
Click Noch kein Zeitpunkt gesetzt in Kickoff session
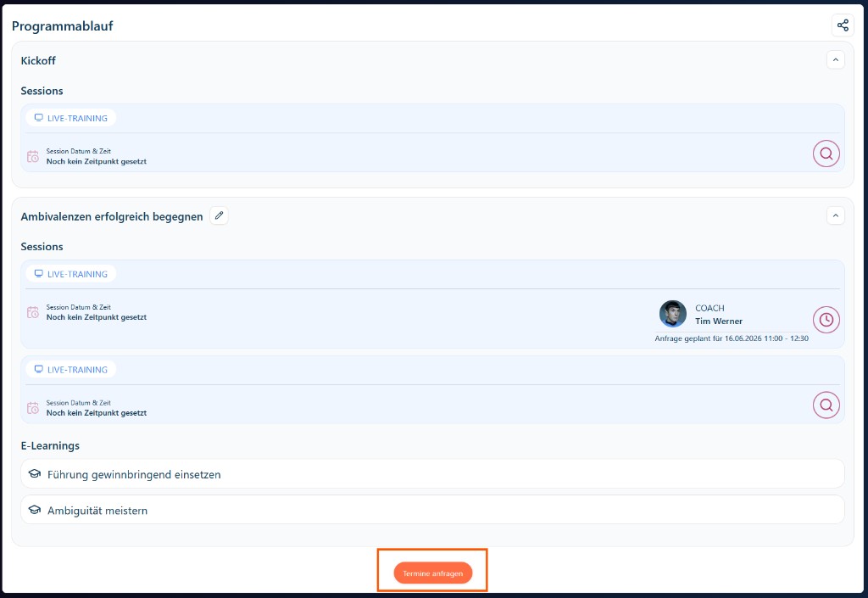(x=97, y=162)
